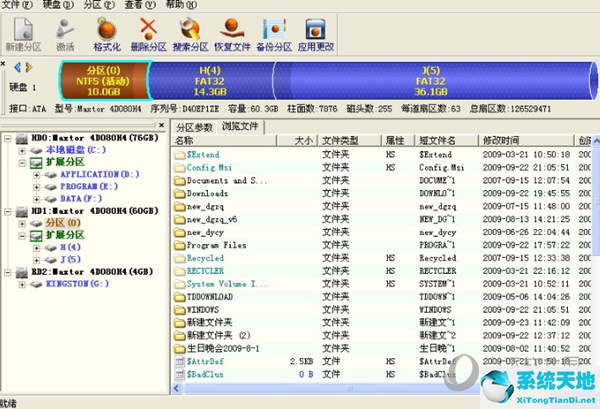Expand the APPLICATION(D:) tree node
Screen dimensions: 600x409
point(36,175)
